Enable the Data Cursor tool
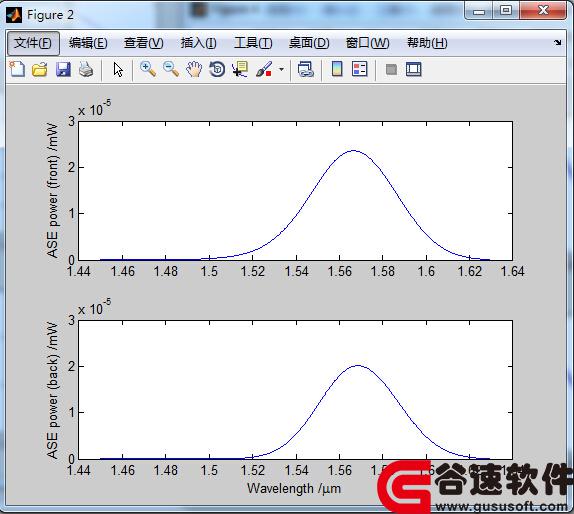The height and width of the screenshot is (514, 574). click(x=240, y=69)
